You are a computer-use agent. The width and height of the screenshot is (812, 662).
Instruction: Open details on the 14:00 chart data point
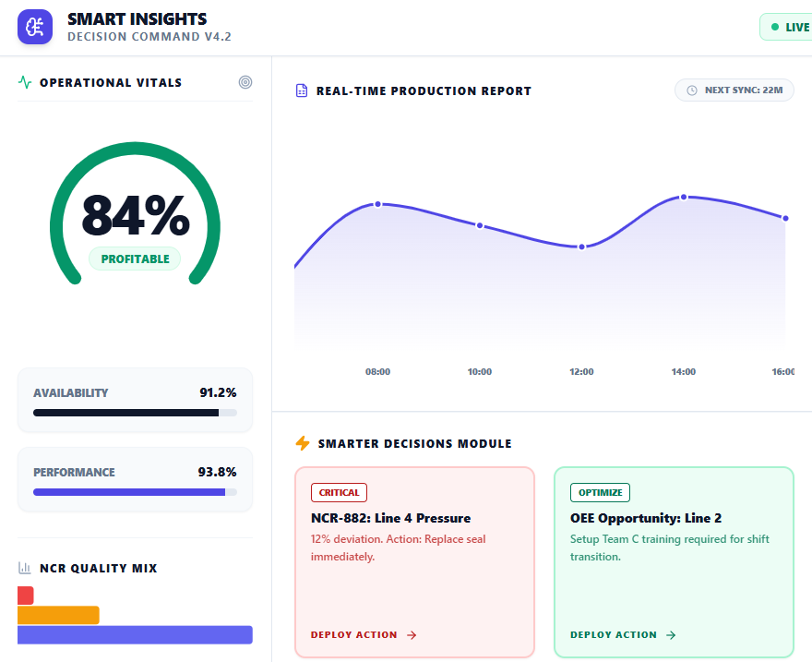click(683, 197)
